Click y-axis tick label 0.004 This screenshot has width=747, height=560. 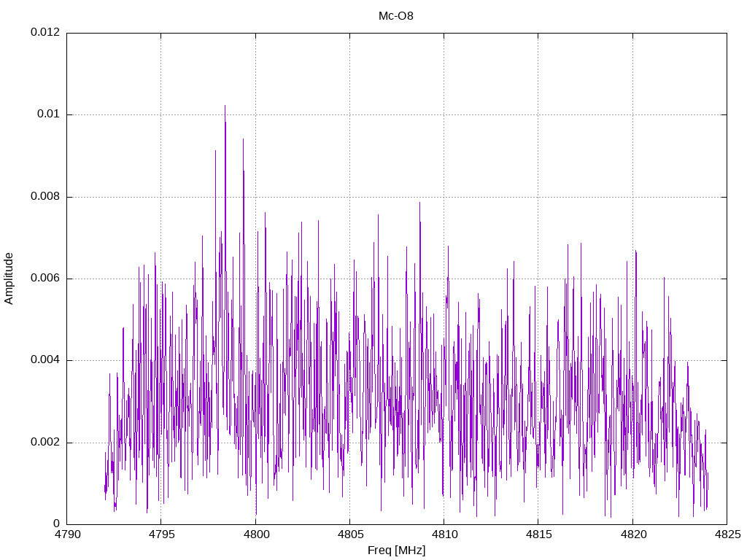45,360
